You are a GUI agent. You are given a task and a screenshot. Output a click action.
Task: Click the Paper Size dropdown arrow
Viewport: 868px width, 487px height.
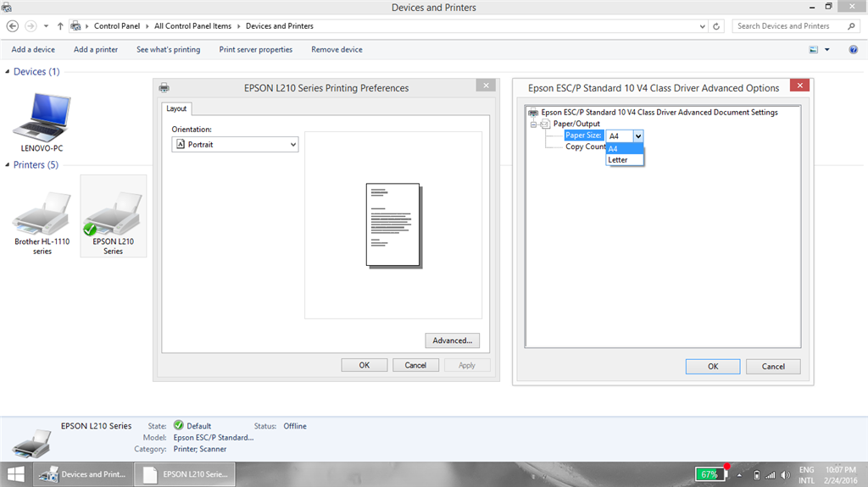(x=638, y=136)
